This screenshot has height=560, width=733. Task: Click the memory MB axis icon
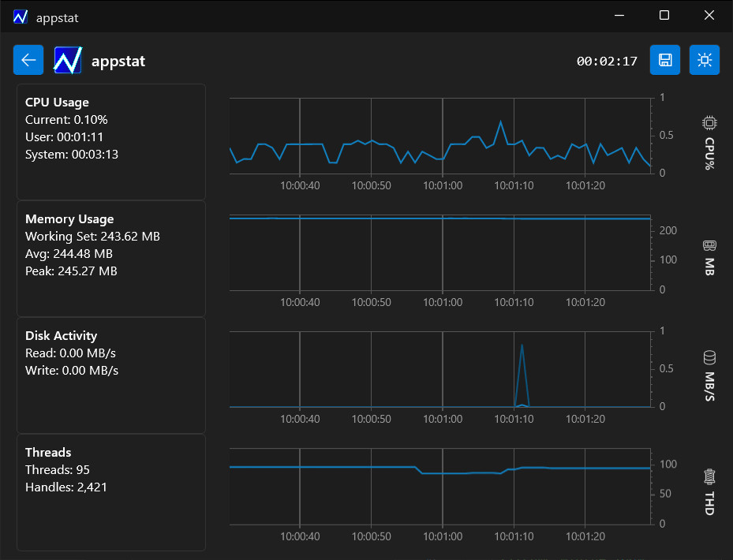pyautogui.click(x=709, y=245)
